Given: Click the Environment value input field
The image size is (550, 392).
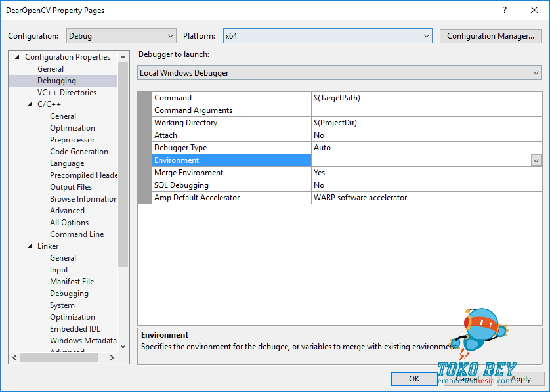Looking at the screenshot, I should [421, 160].
